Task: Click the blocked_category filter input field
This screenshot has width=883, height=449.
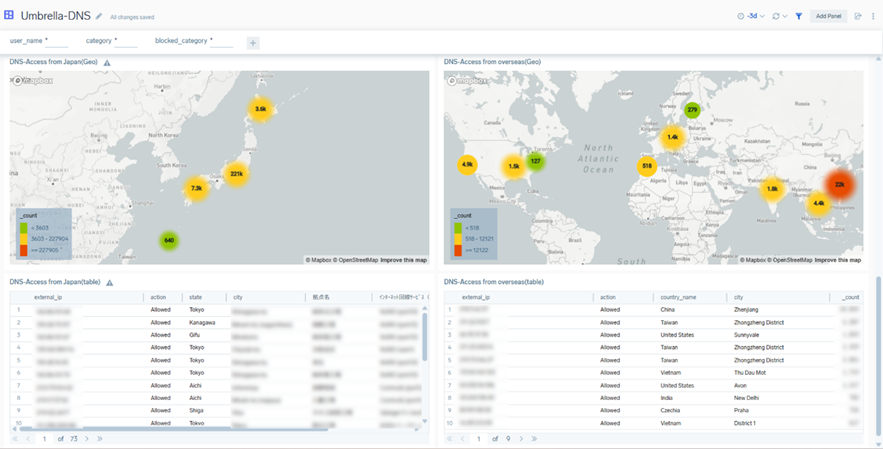Action: tap(221, 41)
